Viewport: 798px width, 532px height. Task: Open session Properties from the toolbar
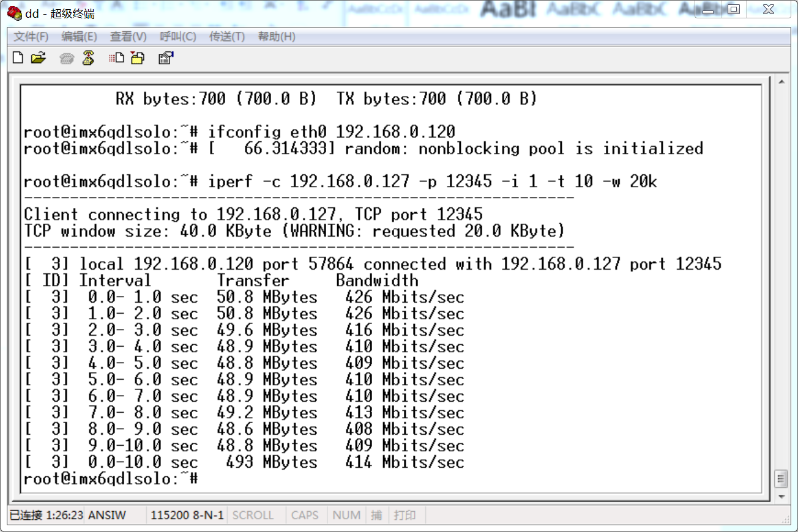[166, 58]
